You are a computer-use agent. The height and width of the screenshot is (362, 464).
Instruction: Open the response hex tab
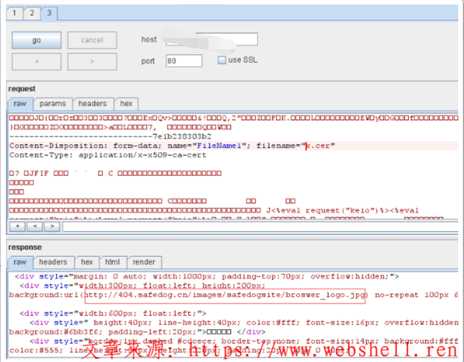tap(87, 262)
